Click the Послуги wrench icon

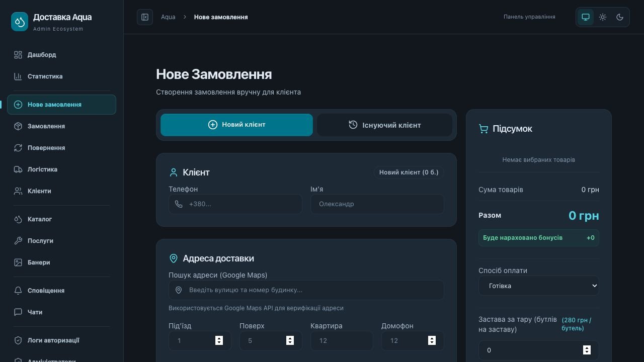click(18, 241)
